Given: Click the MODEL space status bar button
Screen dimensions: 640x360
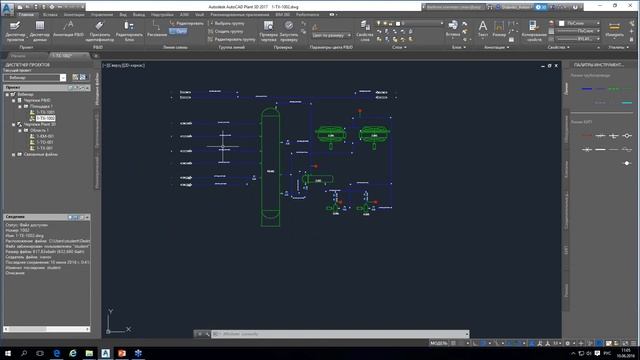Looking at the screenshot, I should click(x=439, y=343).
